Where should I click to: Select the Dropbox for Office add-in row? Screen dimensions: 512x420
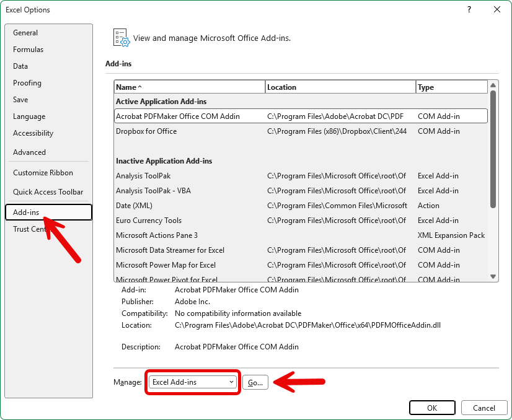[186, 131]
